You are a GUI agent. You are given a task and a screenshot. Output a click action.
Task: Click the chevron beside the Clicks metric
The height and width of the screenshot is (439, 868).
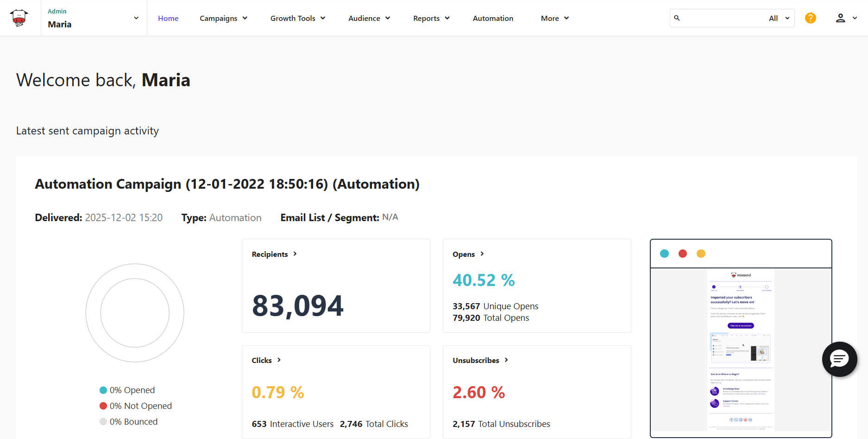point(279,360)
